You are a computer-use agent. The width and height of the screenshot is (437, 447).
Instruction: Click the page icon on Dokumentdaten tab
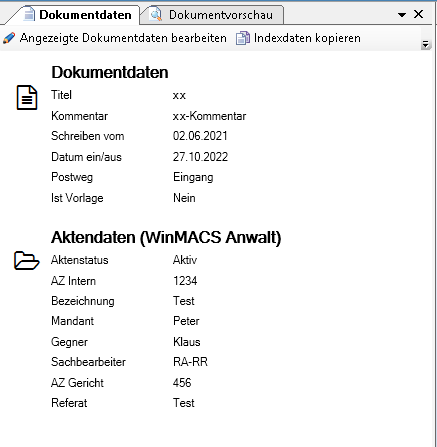[29, 15]
